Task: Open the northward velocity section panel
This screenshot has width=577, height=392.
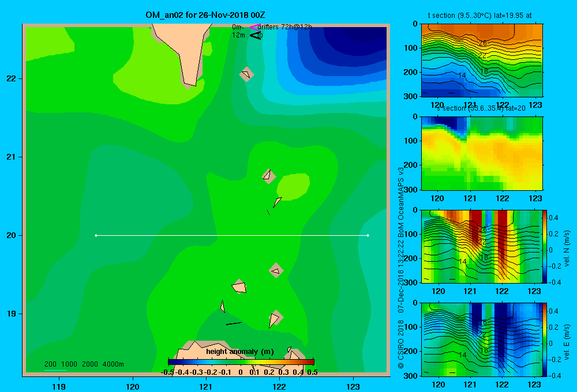Action: (x=482, y=246)
